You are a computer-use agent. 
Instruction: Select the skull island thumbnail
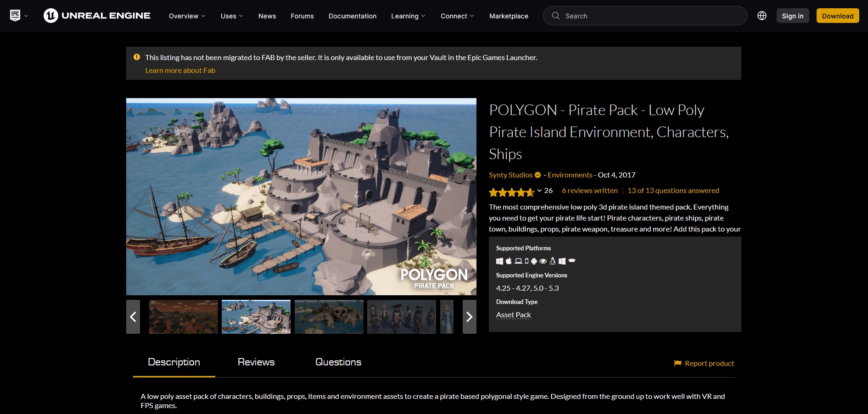[x=329, y=317]
